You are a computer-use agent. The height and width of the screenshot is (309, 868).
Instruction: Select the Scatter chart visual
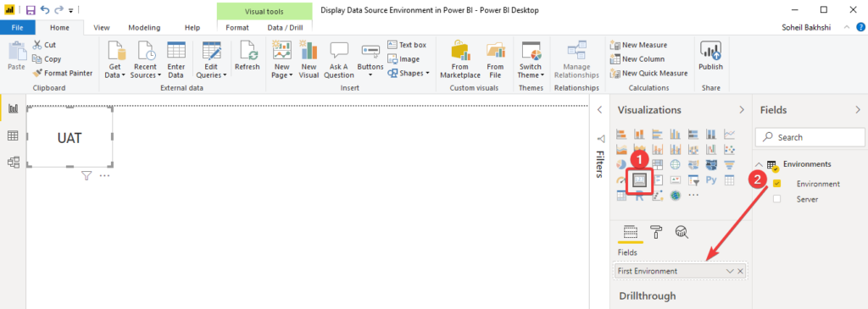pos(730,149)
